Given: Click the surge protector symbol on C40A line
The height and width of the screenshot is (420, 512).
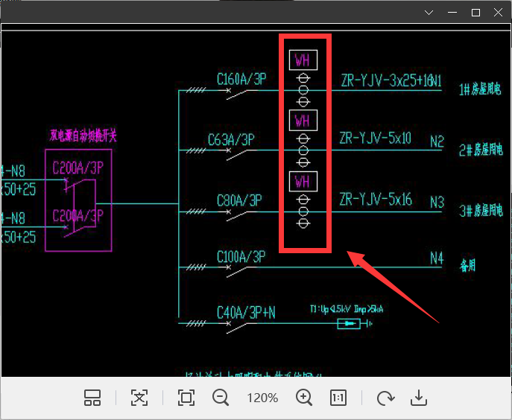Looking at the screenshot, I should pyautogui.click(x=349, y=324).
